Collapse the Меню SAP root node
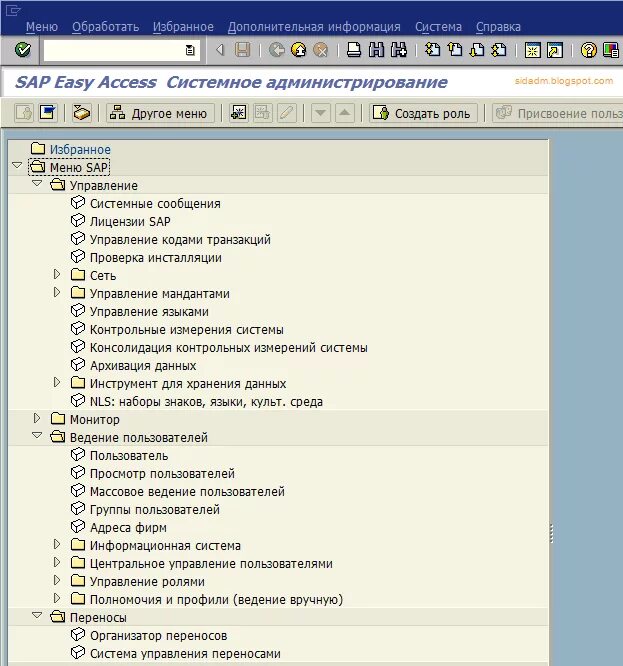623x666 pixels. click(17, 165)
